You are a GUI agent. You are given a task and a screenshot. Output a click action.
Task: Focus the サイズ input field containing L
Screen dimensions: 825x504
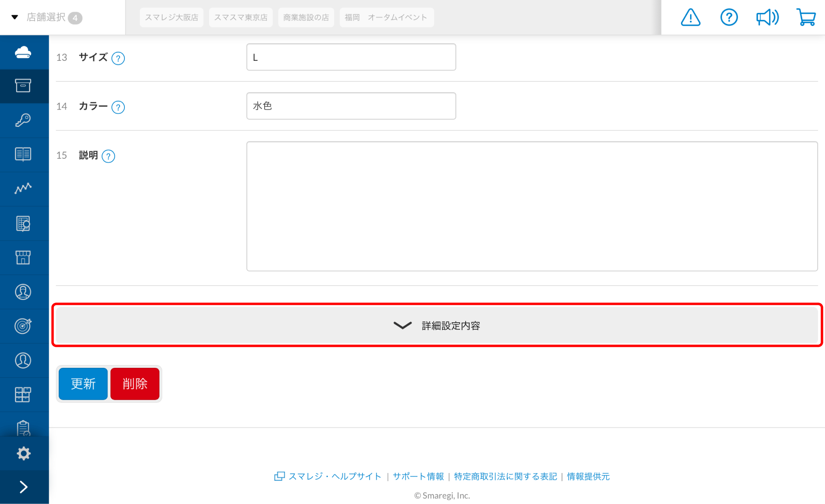click(x=351, y=57)
